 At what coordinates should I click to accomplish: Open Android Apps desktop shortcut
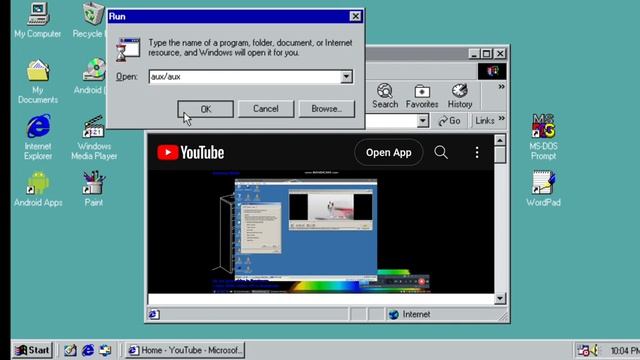[x=38, y=189]
